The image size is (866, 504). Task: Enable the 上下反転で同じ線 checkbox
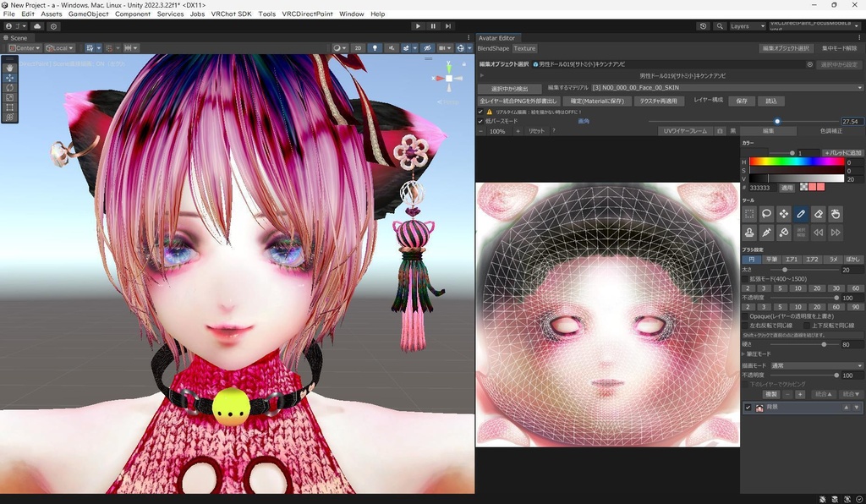[x=807, y=325]
